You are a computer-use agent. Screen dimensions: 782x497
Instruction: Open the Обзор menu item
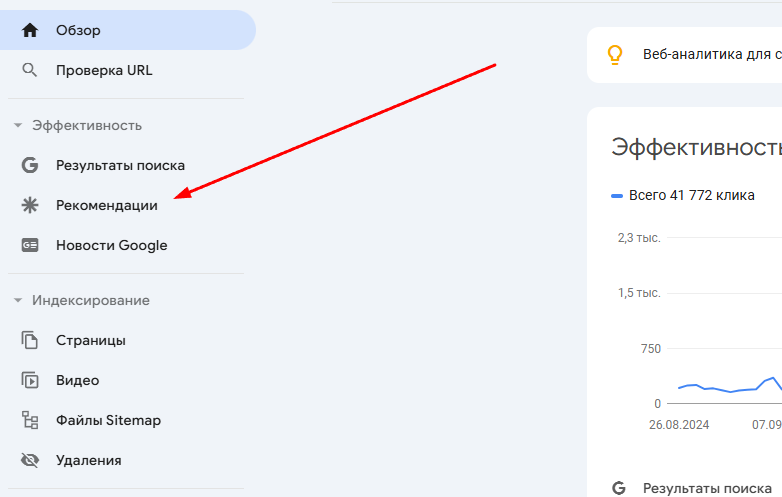78,30
